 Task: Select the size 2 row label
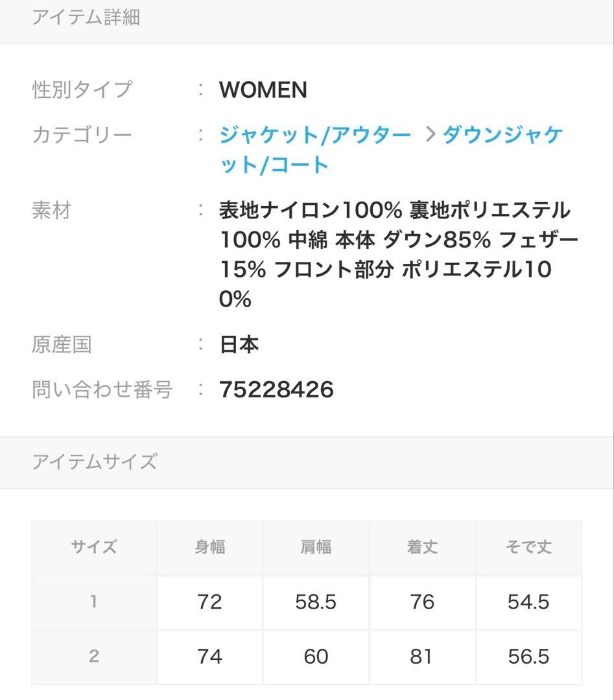[94, 657]
